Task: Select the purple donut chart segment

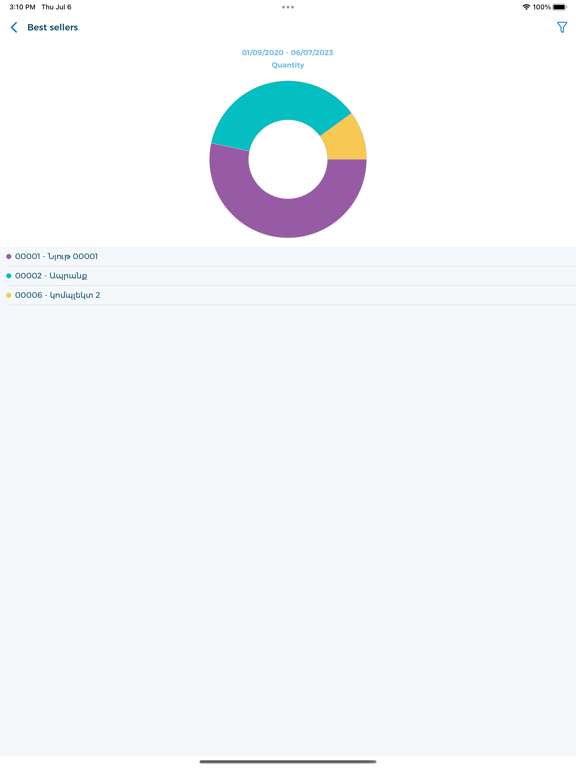Action: pos(288,218)
